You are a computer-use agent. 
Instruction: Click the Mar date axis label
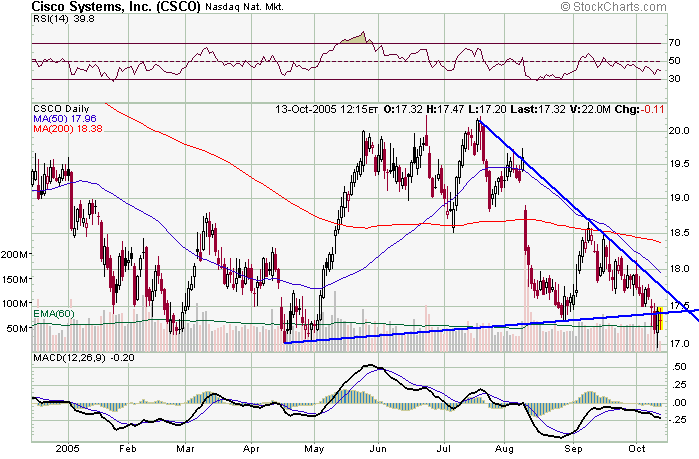pos(185,449)
